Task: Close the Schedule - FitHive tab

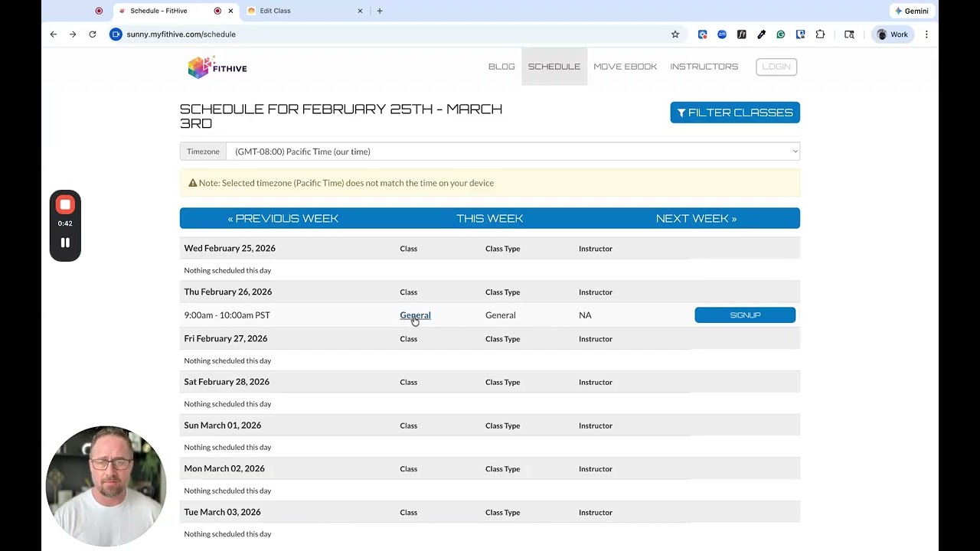Action: point(230,11)
